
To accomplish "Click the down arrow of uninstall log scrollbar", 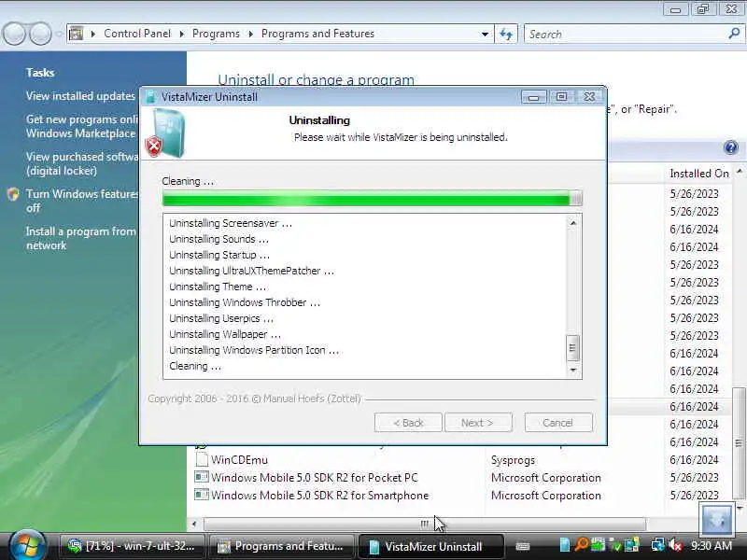I will [573, 370].
